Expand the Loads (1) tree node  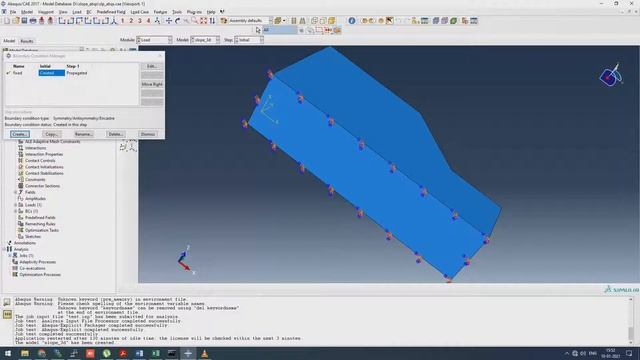16,205
